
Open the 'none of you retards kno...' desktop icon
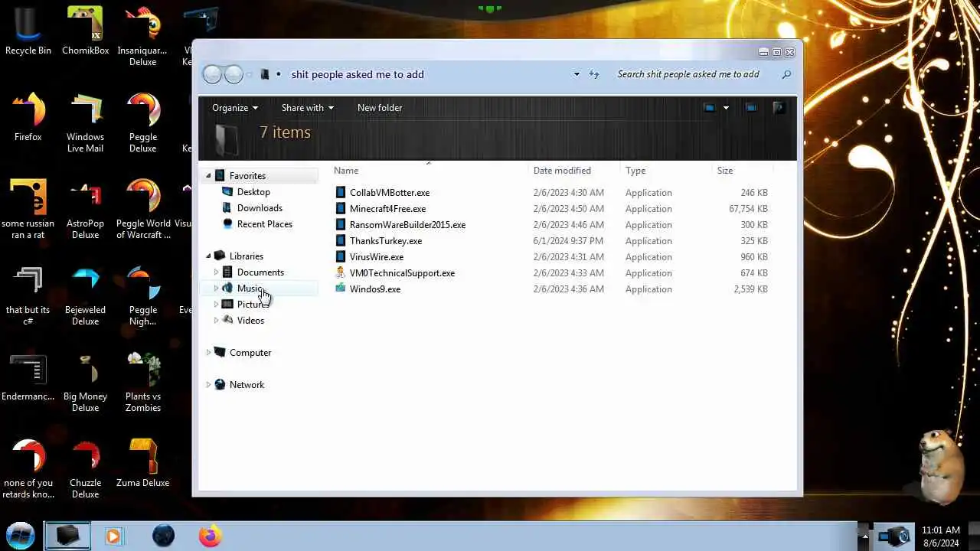click(x=28, y=468)
